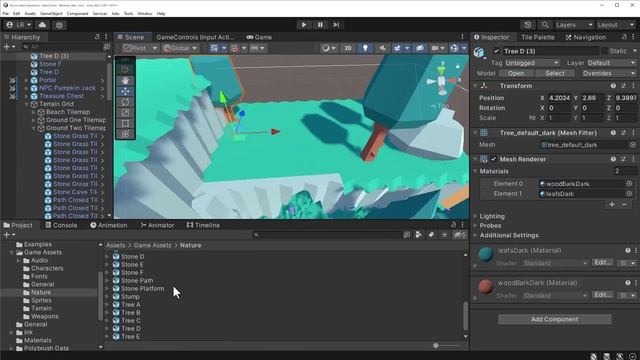Click the Step frame button

(336, 25)
